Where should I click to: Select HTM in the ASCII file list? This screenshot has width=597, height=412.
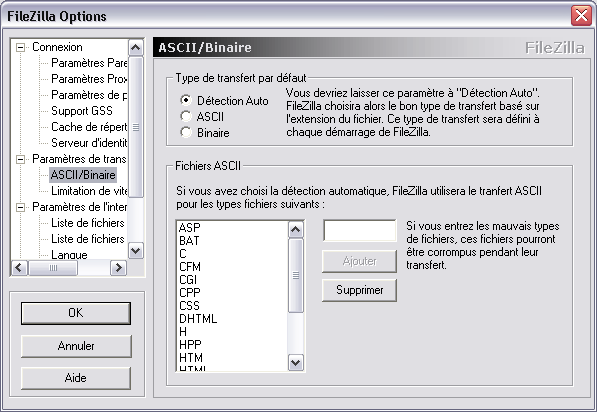(x=191, y=358)
